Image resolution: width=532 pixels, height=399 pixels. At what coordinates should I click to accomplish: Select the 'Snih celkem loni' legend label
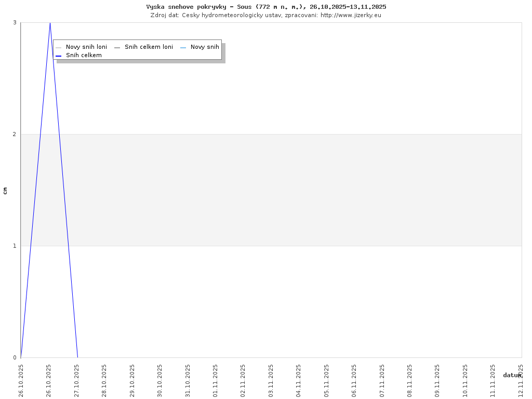click(x=149, y=47)
